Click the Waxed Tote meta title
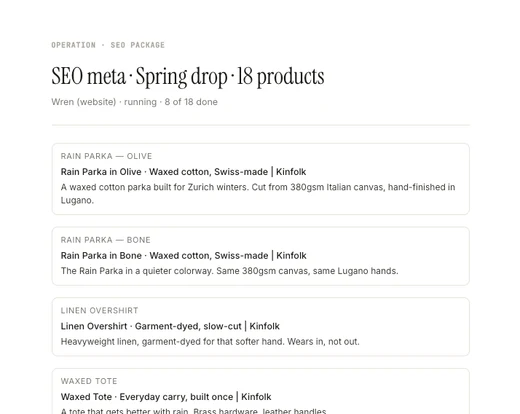Image resolution: width=520 pixels, height=414 pixels. (166, 397)
